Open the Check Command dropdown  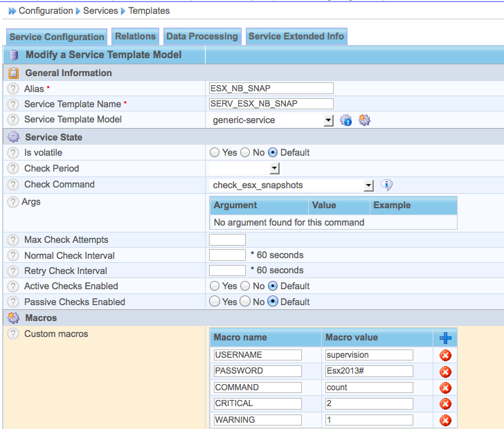coord(368,185)
